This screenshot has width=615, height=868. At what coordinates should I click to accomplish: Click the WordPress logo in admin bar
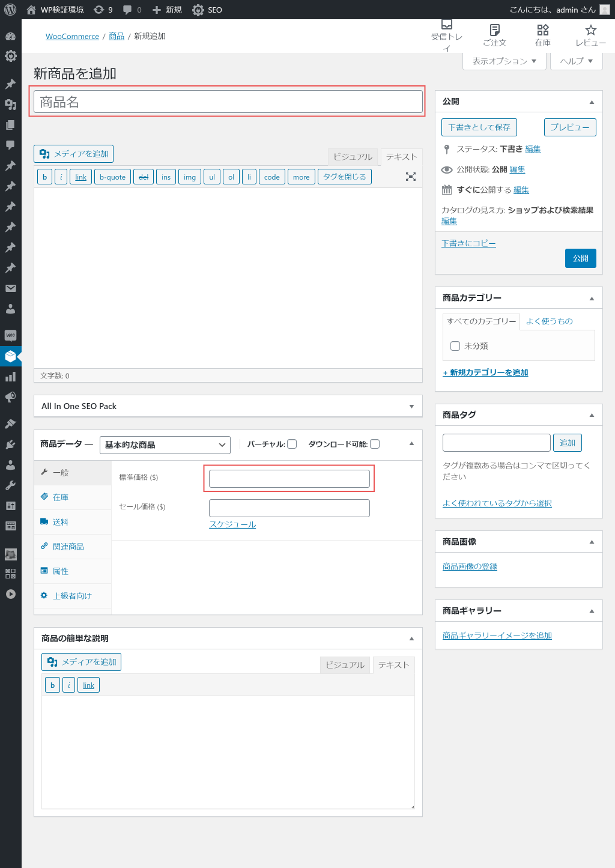pos(10,10)
